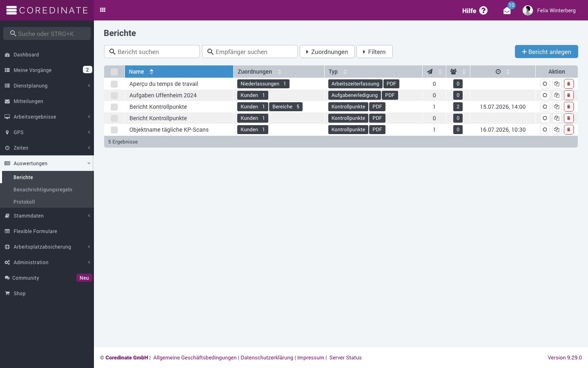Open the Datenschutzerklärung footer link
The height and width of the screenshot is (368, 588).
[267, 358]
